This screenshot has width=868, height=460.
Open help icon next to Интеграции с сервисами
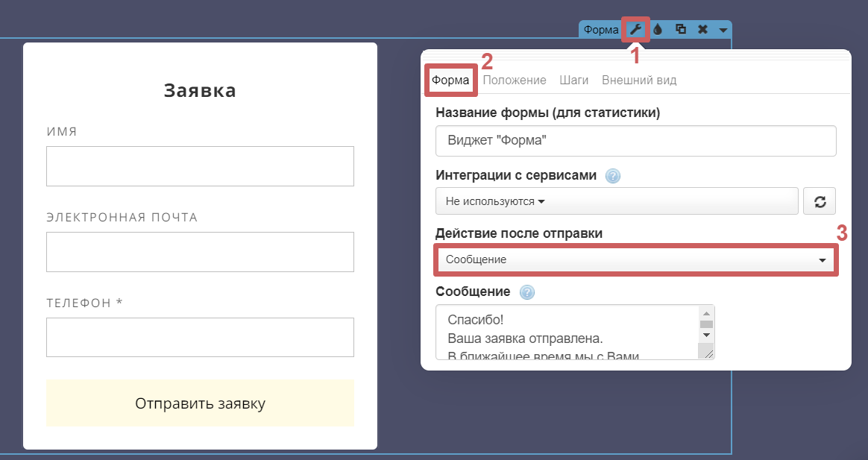(x=613, y=177)
